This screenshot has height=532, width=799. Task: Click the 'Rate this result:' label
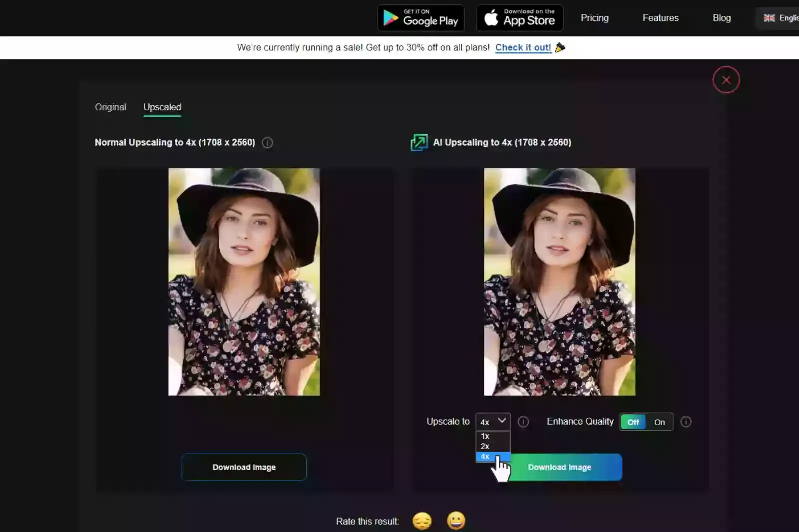click(368, 522)
